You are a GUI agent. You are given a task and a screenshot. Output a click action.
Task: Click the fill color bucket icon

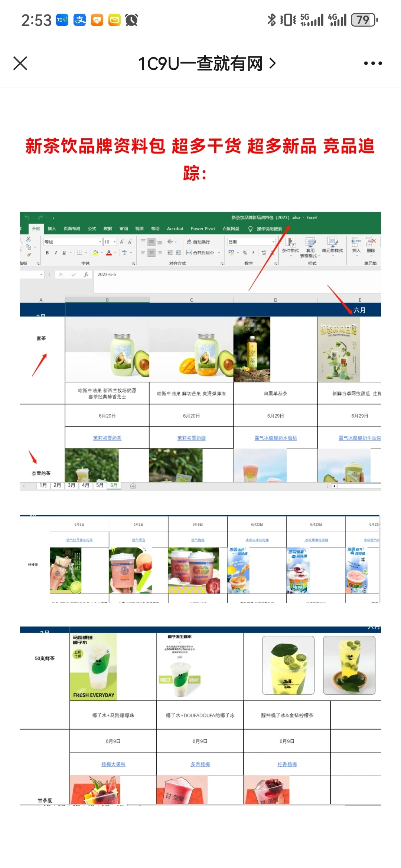pyautogui.click(x=95, y=253)
